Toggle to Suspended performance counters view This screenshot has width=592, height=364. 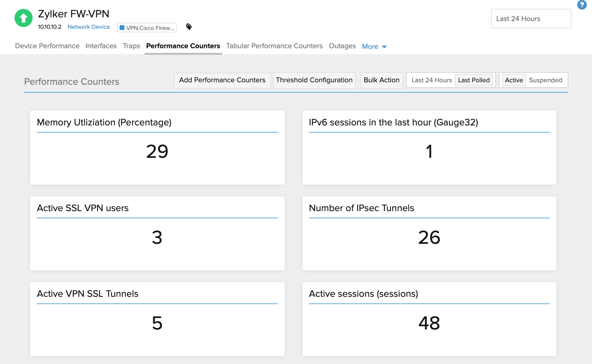(x=546, y=80)
